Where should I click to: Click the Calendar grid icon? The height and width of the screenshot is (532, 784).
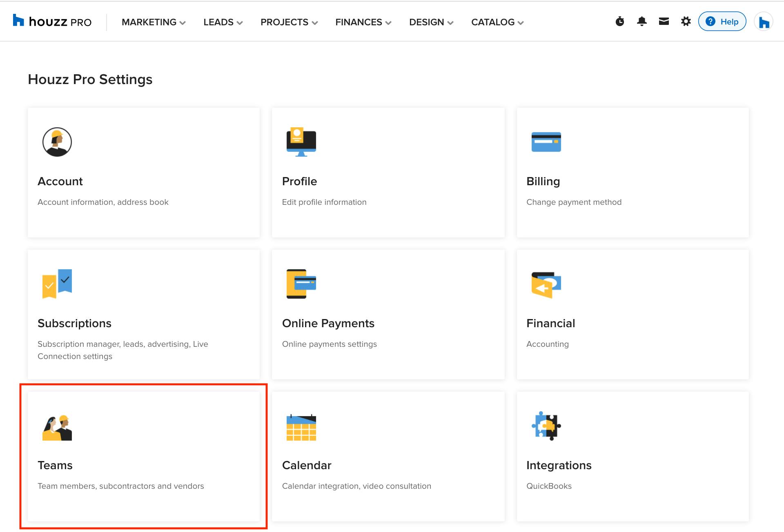[301, 428]
